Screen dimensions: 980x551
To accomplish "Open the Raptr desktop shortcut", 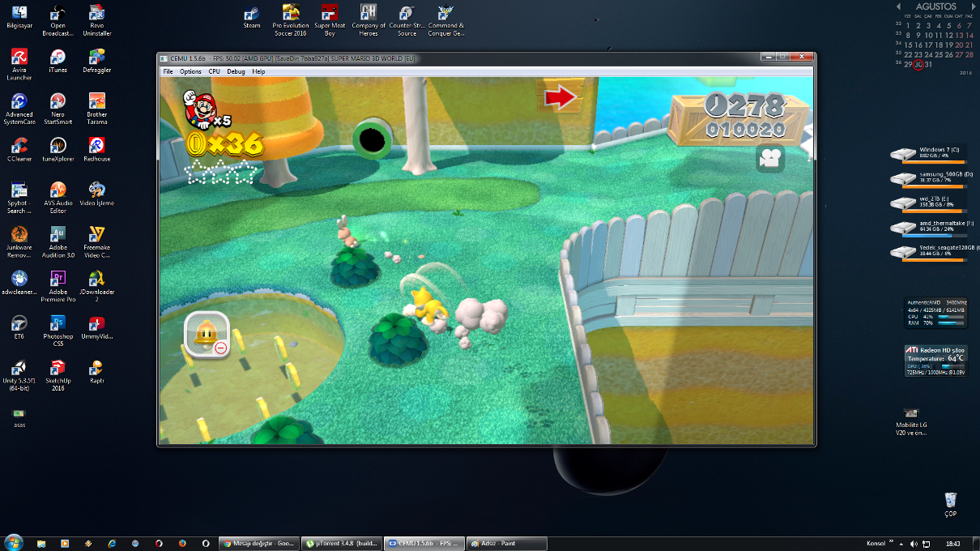I will point(97,370).
